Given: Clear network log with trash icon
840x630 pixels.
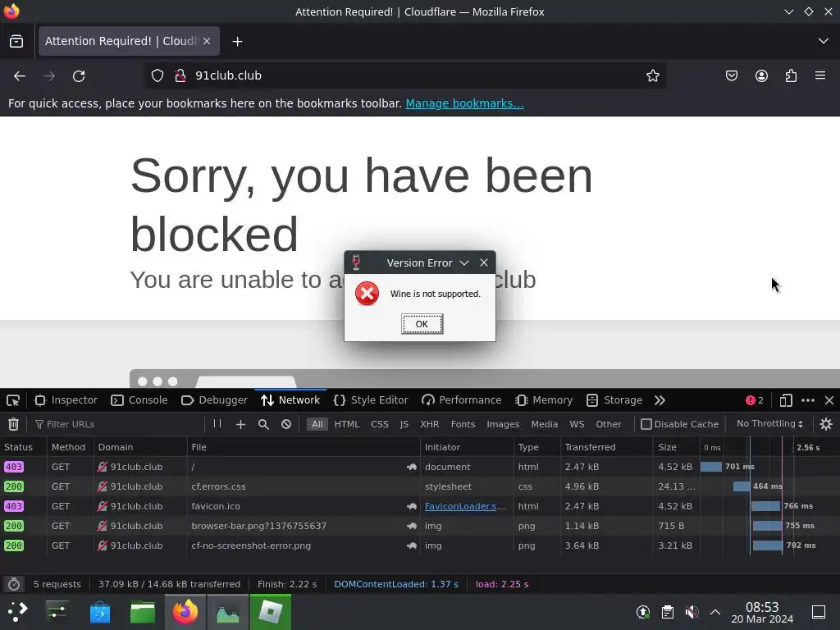Looking at the screenshot, I should point(13,424).
